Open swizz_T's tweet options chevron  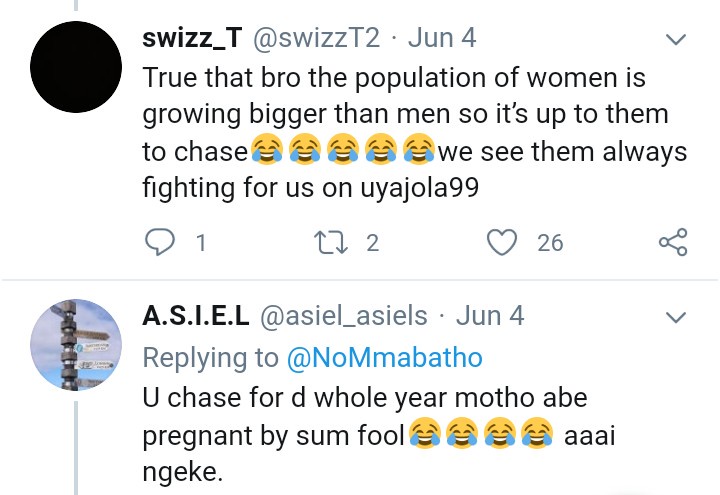(x=676, y=41)
